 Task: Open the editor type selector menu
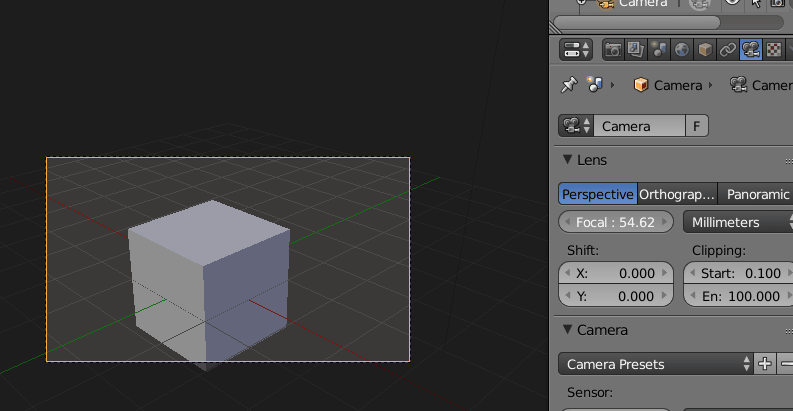tap(577, 49)
